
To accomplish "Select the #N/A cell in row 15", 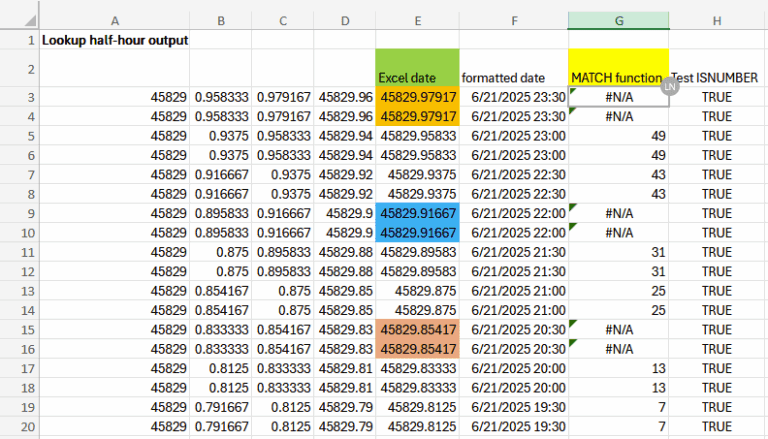I will pos(619,330).
